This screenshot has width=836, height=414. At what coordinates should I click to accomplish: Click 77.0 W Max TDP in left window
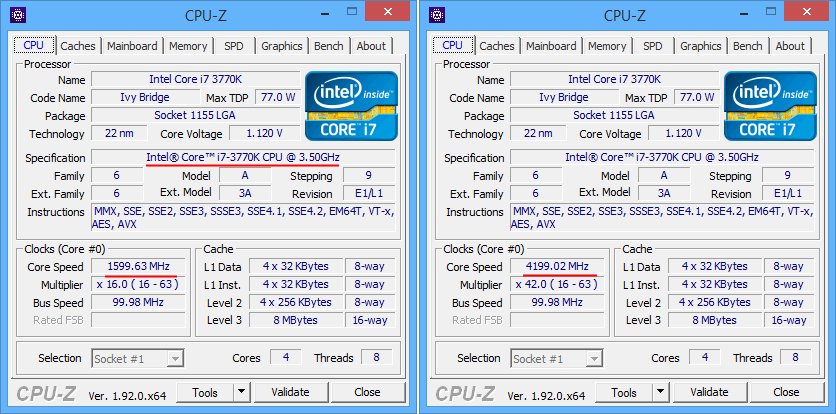pyautogui.click(x=277, y=98)
